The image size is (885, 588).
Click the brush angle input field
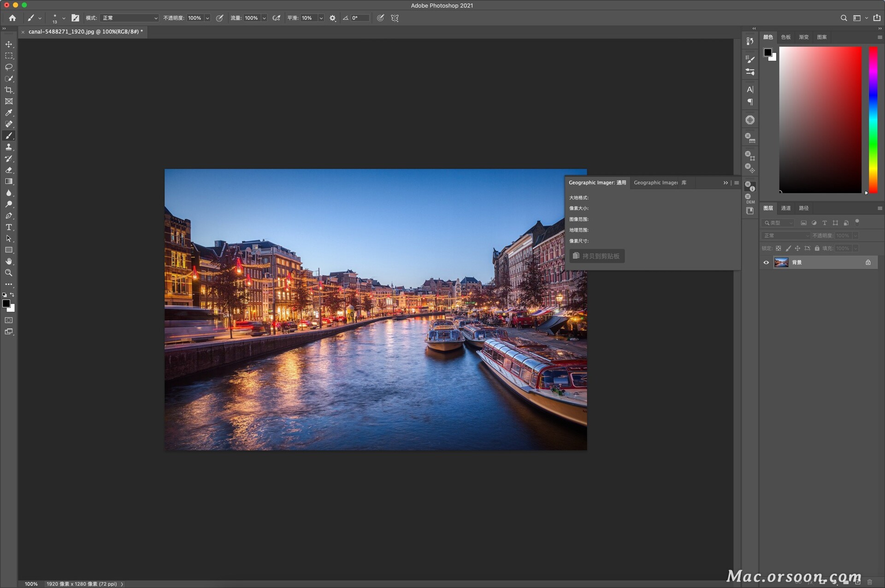[360, 18]
